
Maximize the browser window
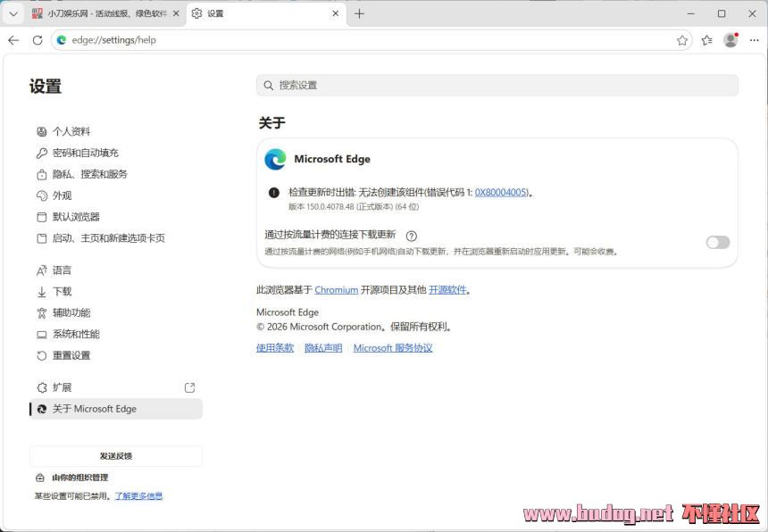click(x=722, y=13)
